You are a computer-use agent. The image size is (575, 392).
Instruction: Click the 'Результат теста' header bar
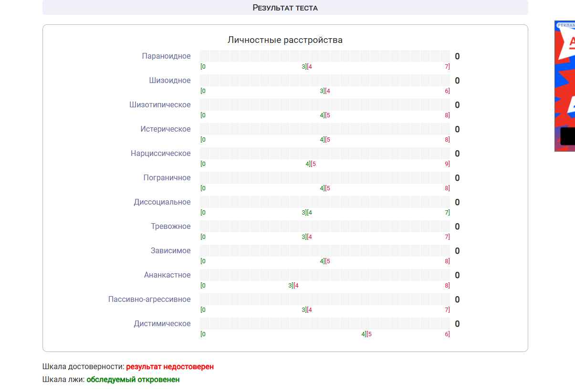point(285,8)
